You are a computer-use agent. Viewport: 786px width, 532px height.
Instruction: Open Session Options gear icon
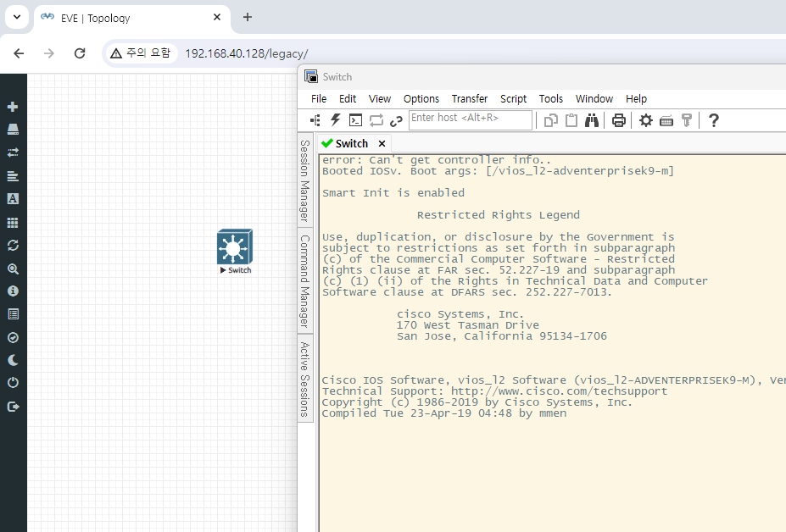coord(646,120)
